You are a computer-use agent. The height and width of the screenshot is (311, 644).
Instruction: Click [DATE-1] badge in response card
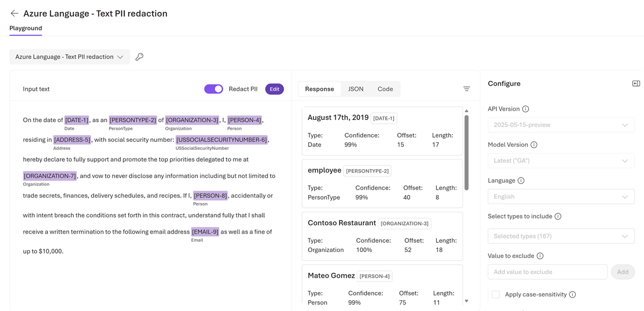(x=384, y=118)
